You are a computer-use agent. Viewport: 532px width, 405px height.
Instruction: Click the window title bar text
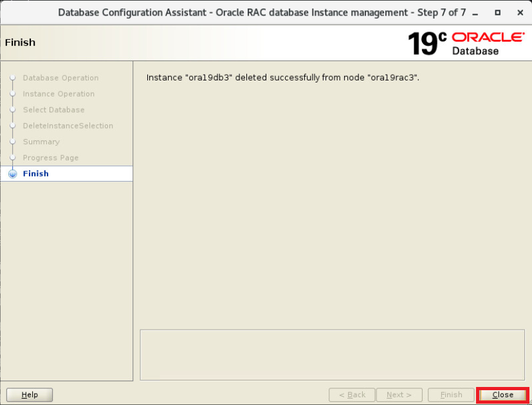point(262,13)
